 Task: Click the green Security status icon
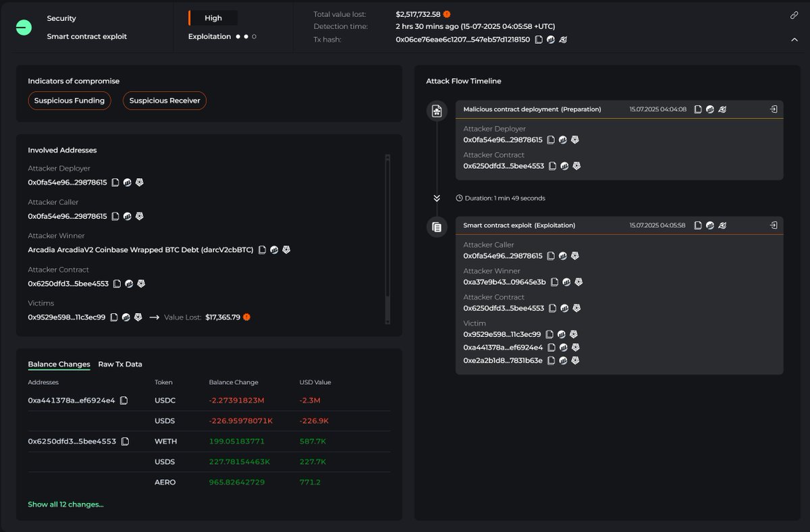pyautogui.click(x=24, y=28)
